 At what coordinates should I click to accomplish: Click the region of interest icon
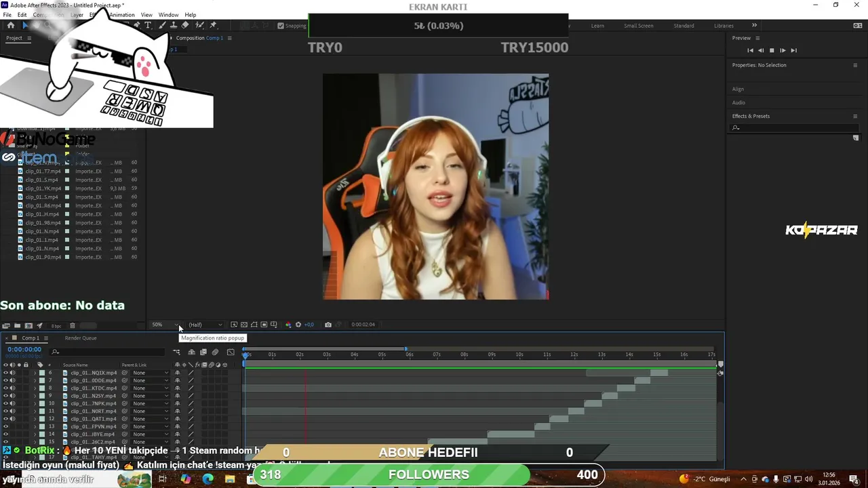[264, 325]
